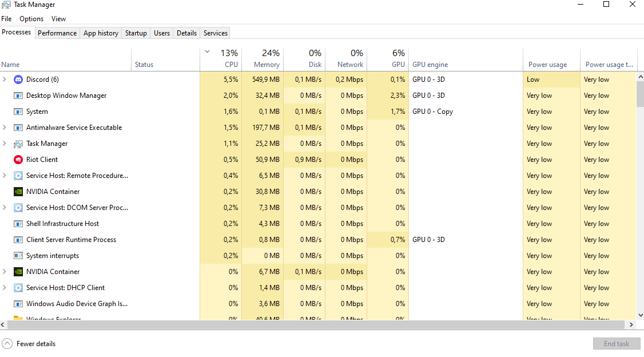Viewport: 644px width, 357px height.
Task: Expand the Antimalware Service Executable group
Action: tap(5, 128)
